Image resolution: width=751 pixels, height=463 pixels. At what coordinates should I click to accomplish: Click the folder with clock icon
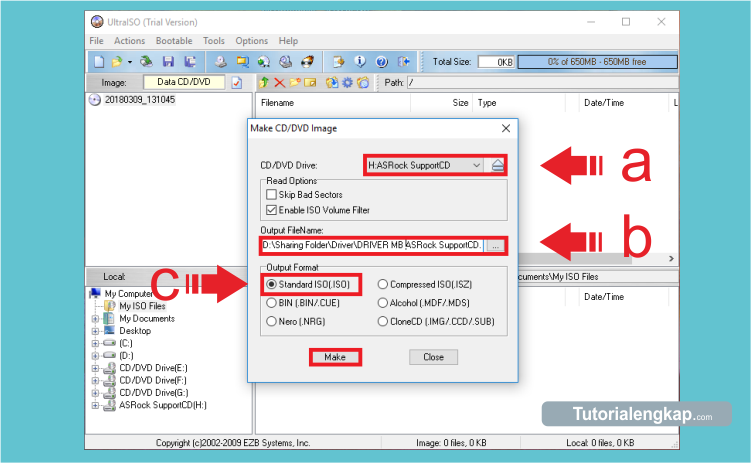pyautogui.click(x=363, y=82)
